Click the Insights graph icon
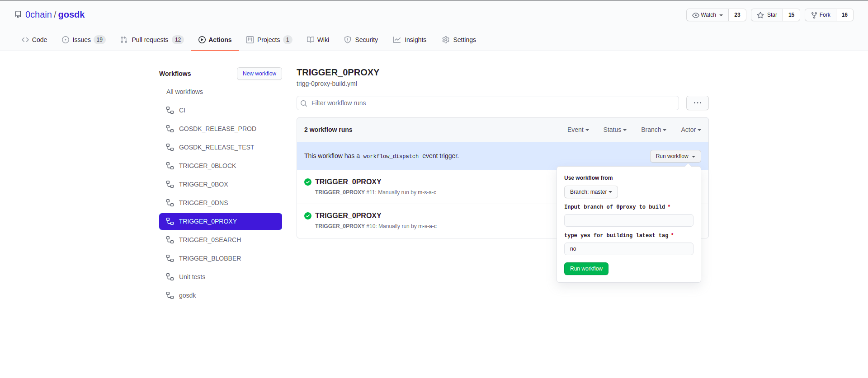 (397, 40)
